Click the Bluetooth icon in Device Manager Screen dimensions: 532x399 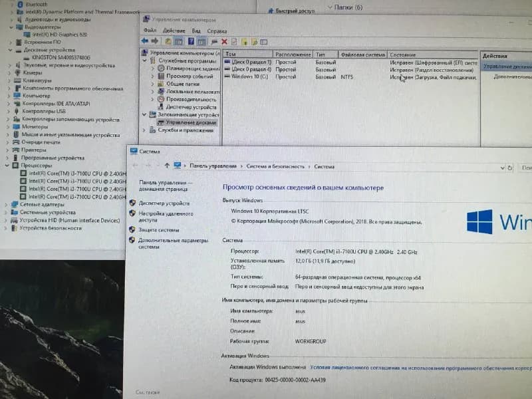[x=20, y=5]
